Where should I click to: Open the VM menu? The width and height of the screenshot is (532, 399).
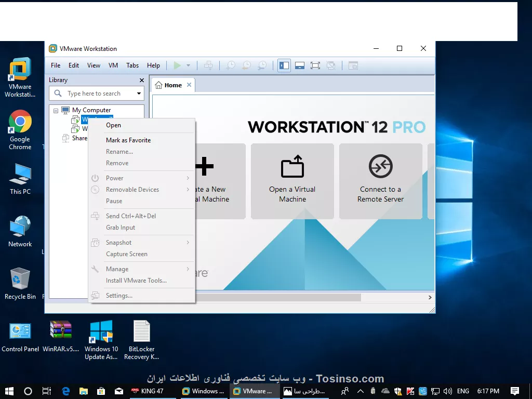(x=113, y=65)
